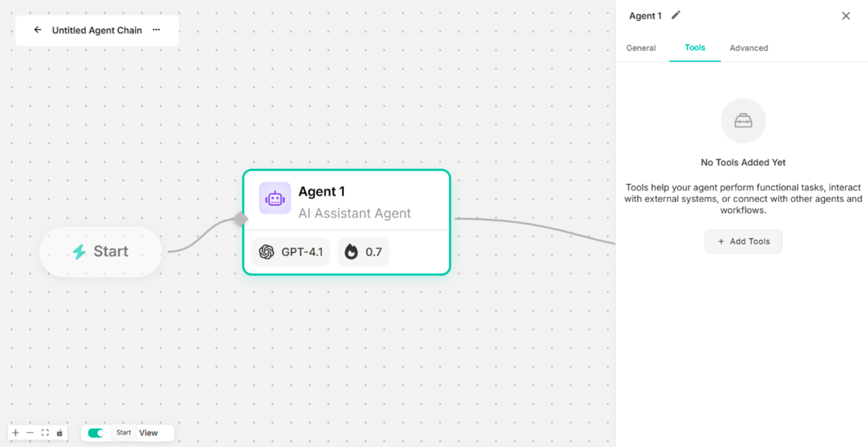Click the pencil icon to rename Agent 1
The image size is (868, 447).
676,15
